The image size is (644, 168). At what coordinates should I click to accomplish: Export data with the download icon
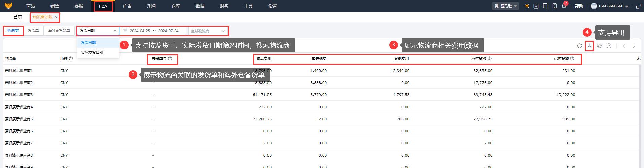(589, 46)
